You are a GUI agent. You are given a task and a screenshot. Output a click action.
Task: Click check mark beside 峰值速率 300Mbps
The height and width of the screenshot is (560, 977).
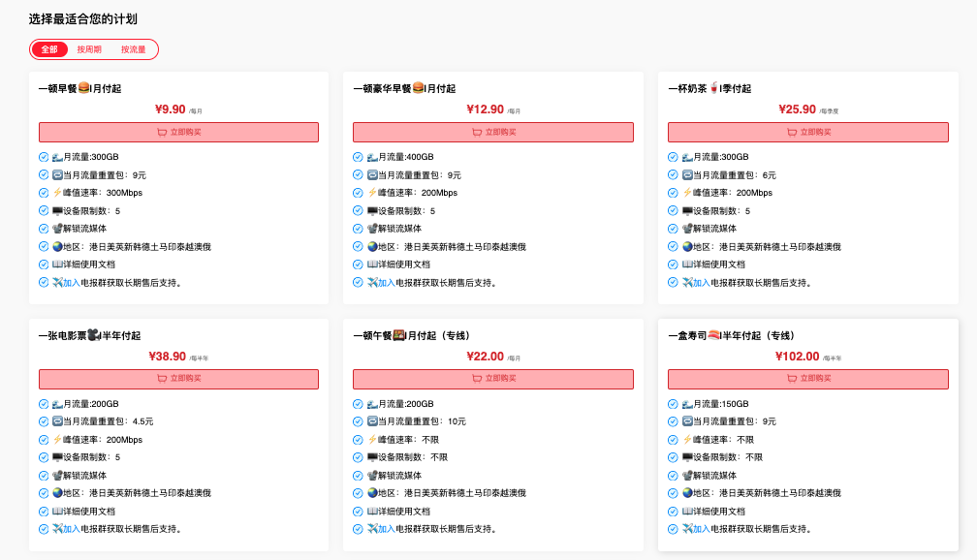44,193
